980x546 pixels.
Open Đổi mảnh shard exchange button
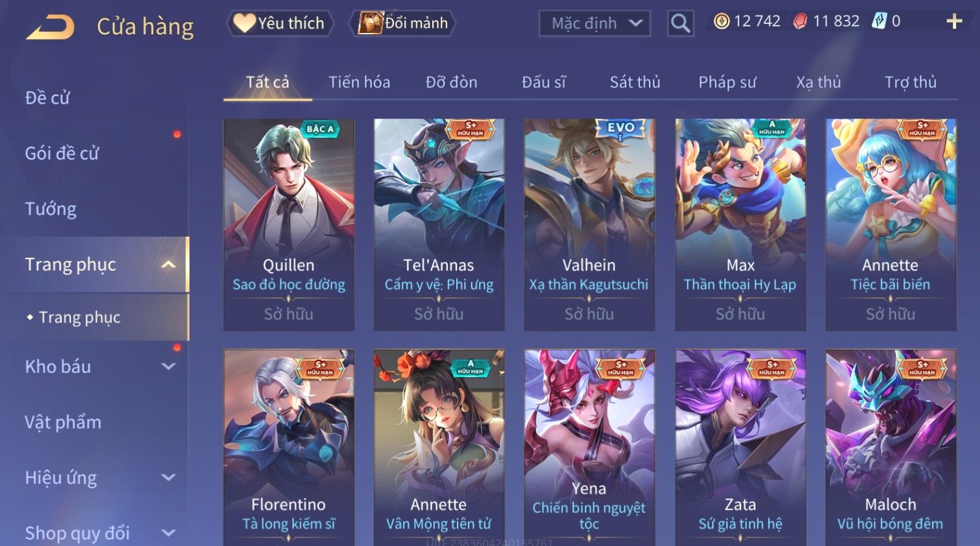[x=402, y=23]
